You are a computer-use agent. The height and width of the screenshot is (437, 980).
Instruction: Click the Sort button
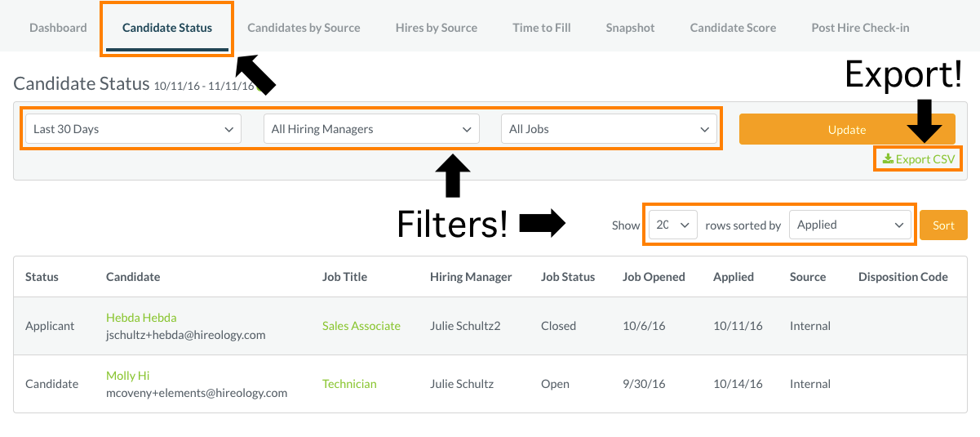point(943,225)
